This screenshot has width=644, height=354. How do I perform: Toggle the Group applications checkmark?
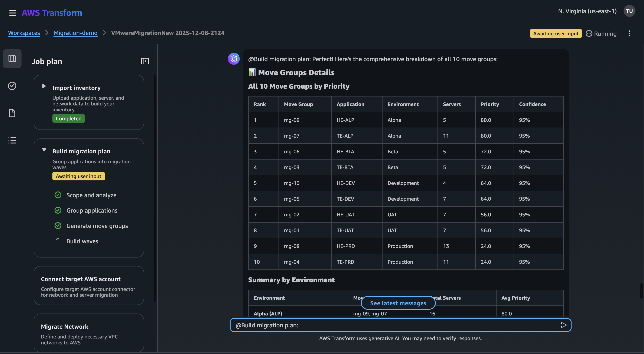[58, 210]
